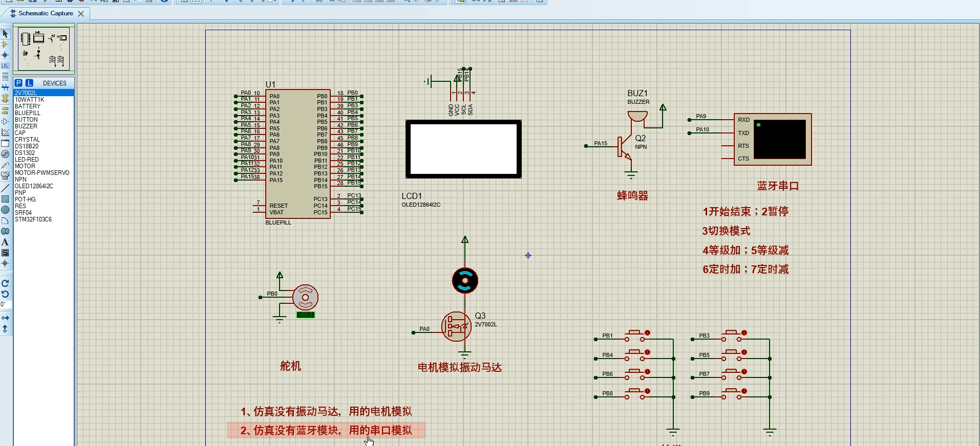Click the vertical Y-Mirror icon
Viewport: 980px width, 446px height.
point(5,329)
